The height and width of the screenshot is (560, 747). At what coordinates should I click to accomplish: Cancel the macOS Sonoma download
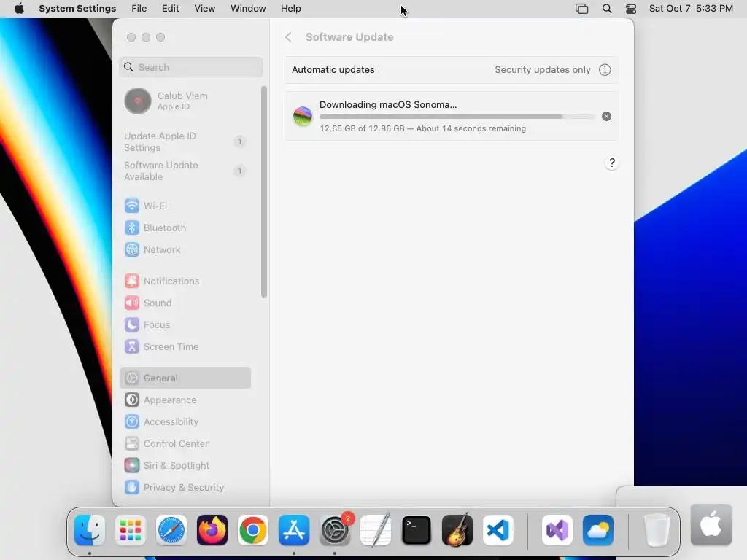click(x=606, y=116)
